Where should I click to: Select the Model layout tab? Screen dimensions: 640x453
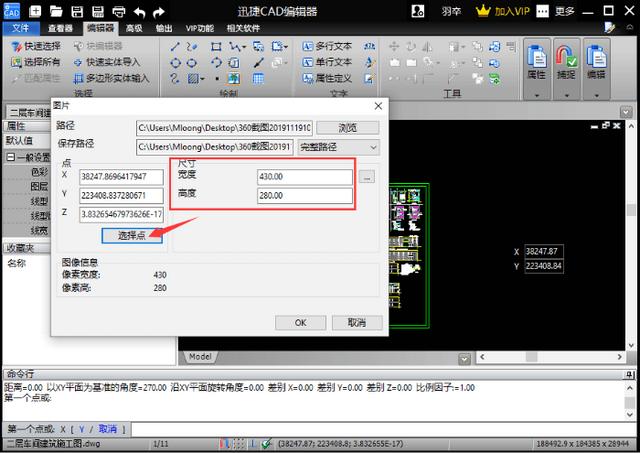(200, 357)
